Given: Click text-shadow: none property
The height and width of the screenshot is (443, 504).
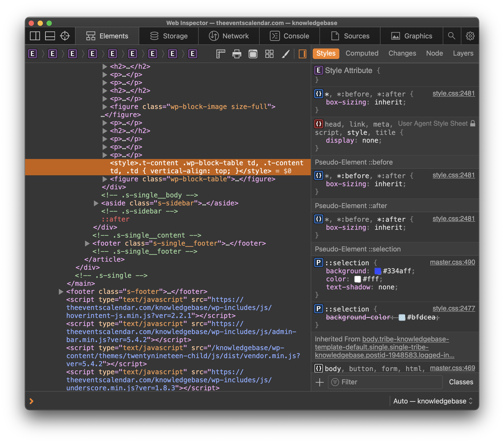Looking at the screenshot, I should coord(362,287).
